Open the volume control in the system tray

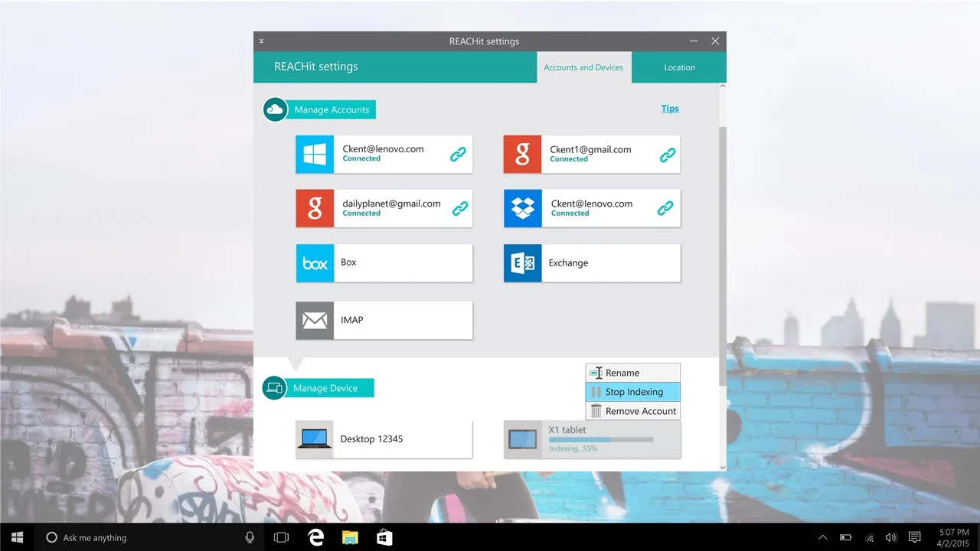click(x=891, y=537)
